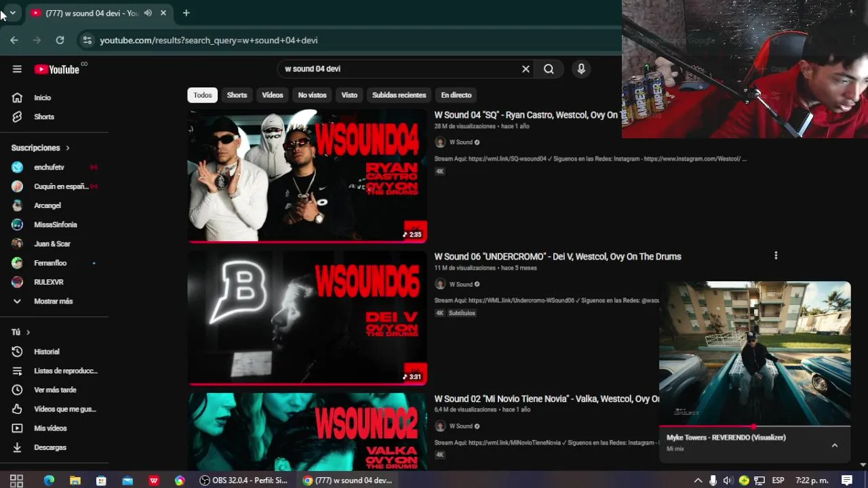Open File Explorer from taskbar
The image size is (868, 488).
[x=75, y=481]
